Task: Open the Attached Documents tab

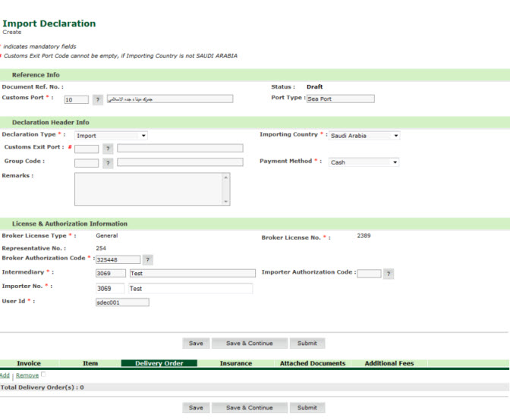Action: coord(312,363)
